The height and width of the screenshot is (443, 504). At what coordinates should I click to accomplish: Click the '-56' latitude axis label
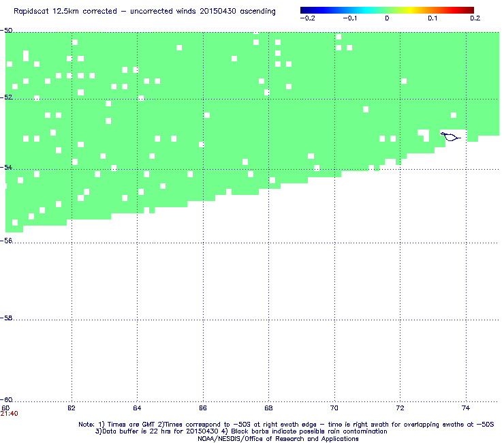(x=6, y=241)
